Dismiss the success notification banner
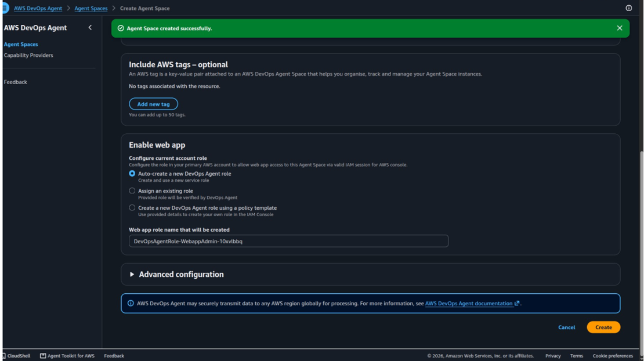The width and height of the screenshot is (644, 361). pos(620,28)
